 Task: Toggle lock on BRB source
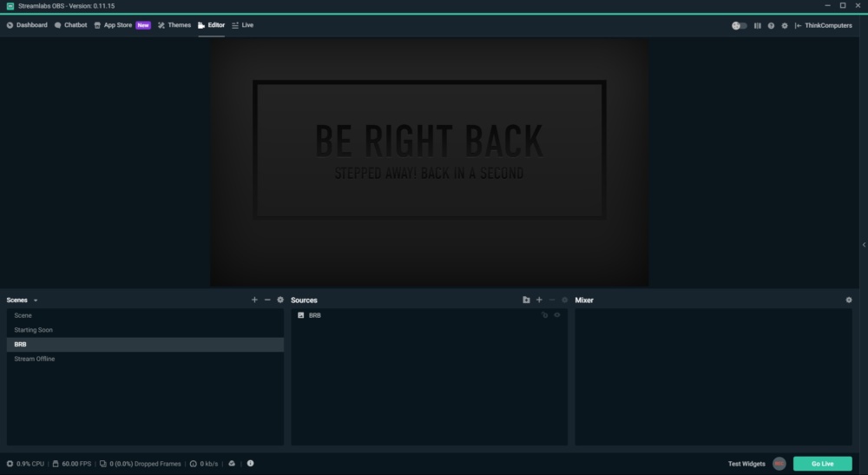545,315
